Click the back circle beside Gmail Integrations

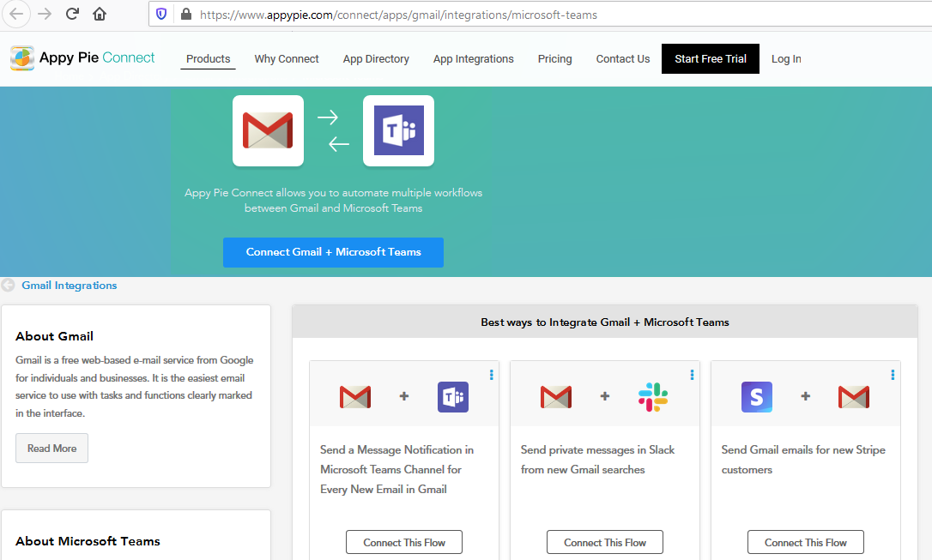coord(8,285)
